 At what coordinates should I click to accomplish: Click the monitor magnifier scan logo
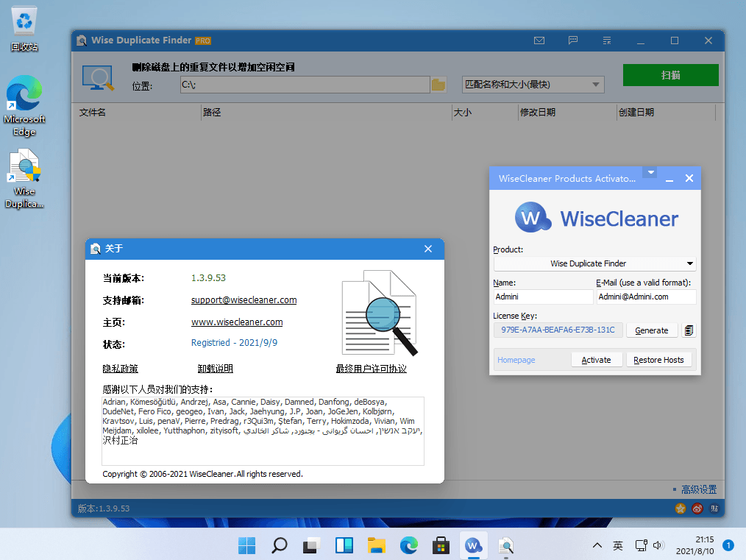(x=98, y=77)
